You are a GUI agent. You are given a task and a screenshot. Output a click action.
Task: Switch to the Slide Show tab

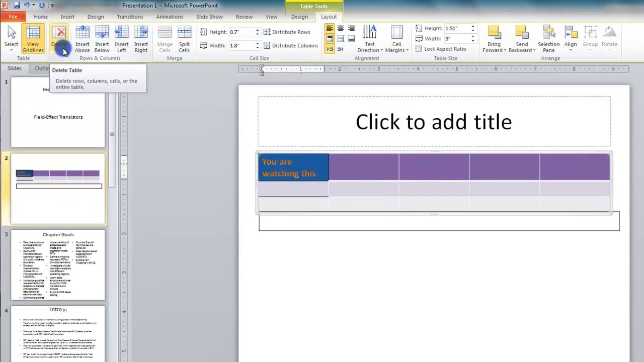tap(209, 17)
